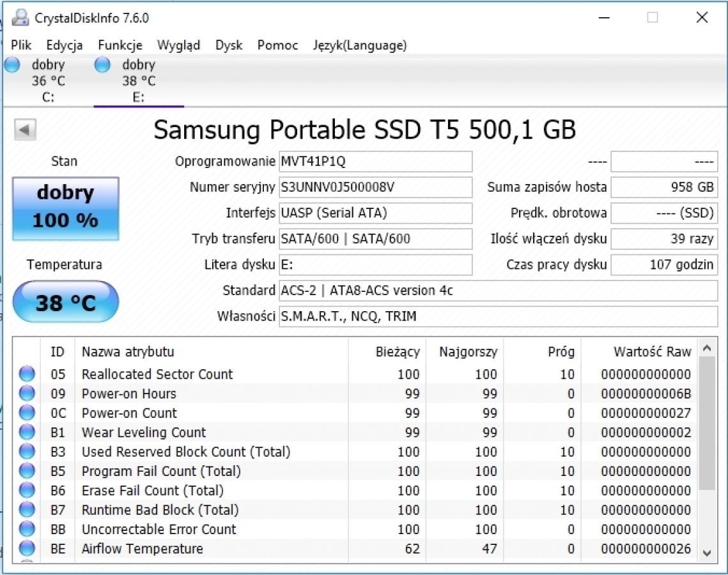Select the C: drive status orb
Screen dimensions: 728x575
point(13,65)
